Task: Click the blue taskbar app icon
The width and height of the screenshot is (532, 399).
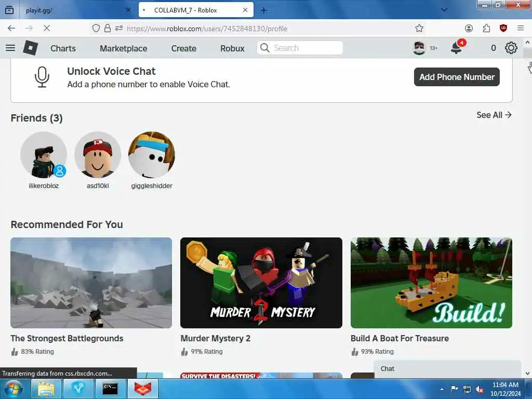Action: (x=78, y=389)
